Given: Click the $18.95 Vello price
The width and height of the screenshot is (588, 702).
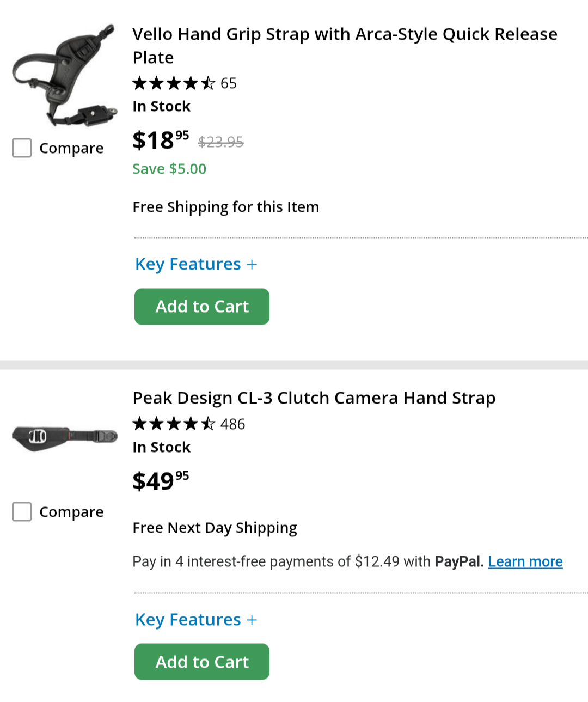Looking at the screenshot, I should point(161,140).
